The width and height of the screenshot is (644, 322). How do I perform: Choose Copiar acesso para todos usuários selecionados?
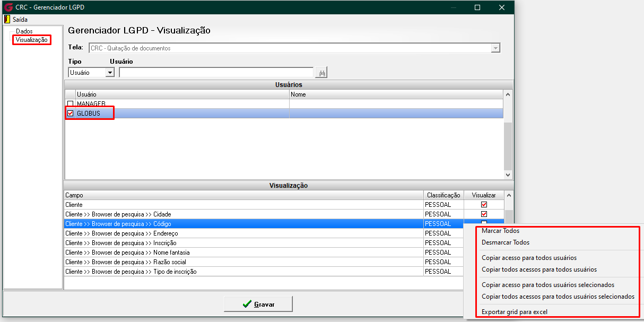coord(548,285)
